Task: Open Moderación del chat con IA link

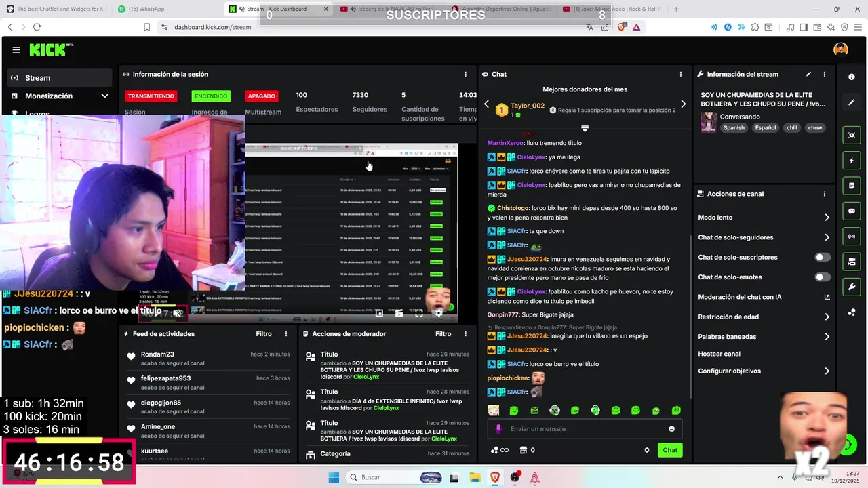Action: [764, 297]
